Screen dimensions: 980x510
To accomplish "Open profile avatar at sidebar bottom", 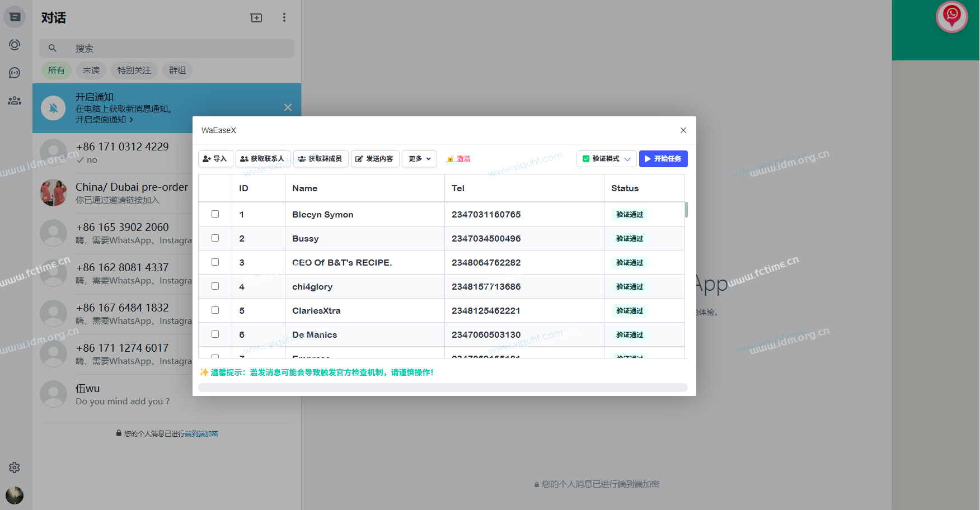I will pyautogui.click(x=15, y=495).
